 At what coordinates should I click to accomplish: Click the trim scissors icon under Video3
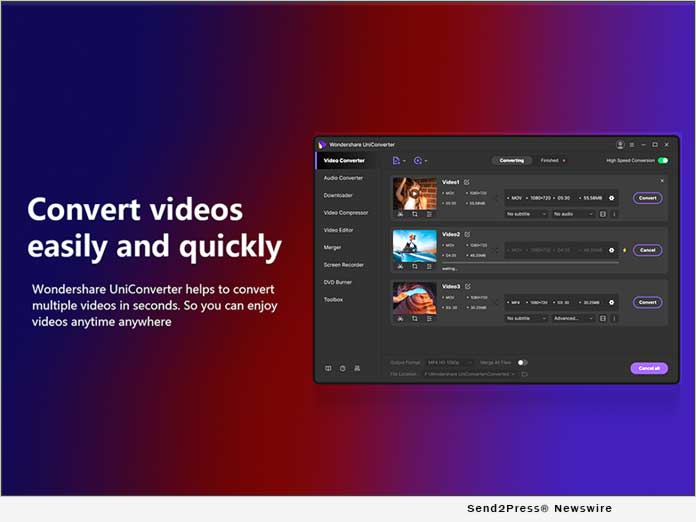(400, 318)
